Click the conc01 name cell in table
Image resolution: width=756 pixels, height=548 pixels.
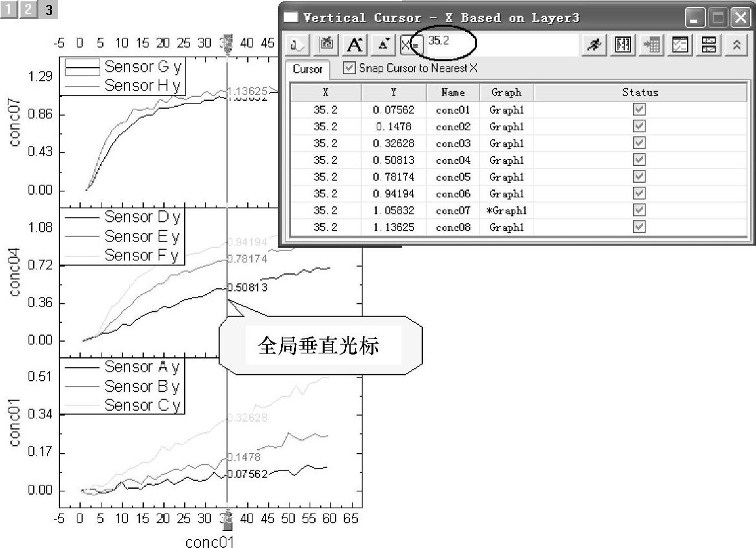(x=453, y=110)
